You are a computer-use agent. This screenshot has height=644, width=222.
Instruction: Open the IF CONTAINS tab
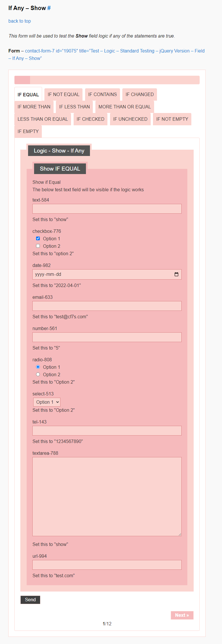102,95
